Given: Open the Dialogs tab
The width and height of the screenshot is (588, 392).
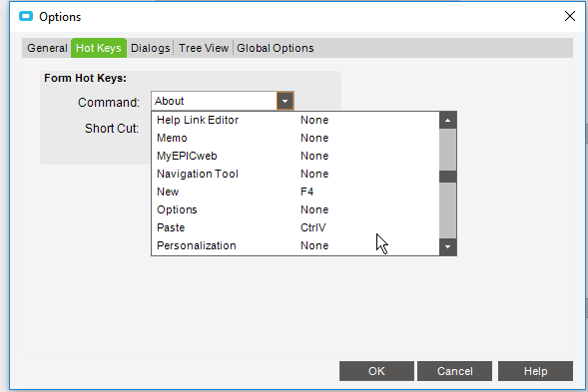Looking at the screenshot, I should (x=151, y=48).
